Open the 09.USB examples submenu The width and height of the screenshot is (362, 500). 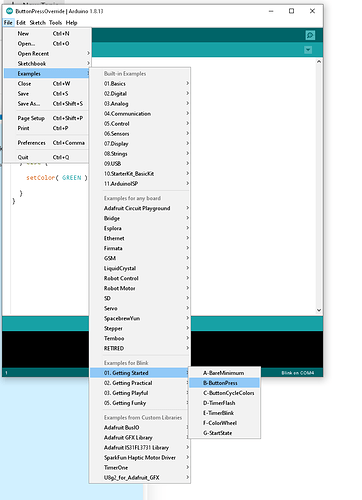140,164
